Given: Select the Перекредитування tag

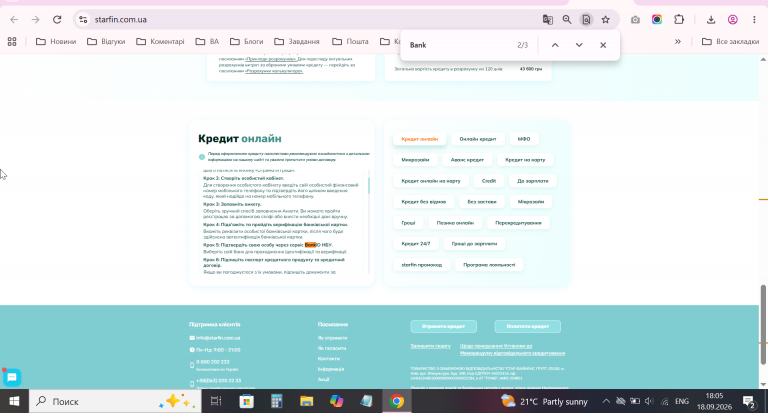Looking at the screenshot, I should 518,223.
